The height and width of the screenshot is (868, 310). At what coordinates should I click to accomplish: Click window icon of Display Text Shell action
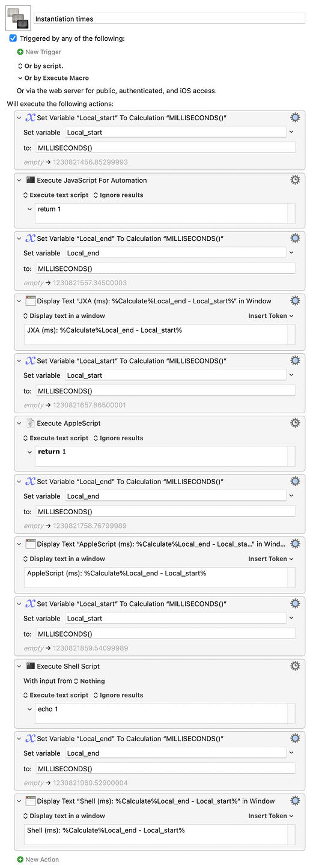[31, 801]
